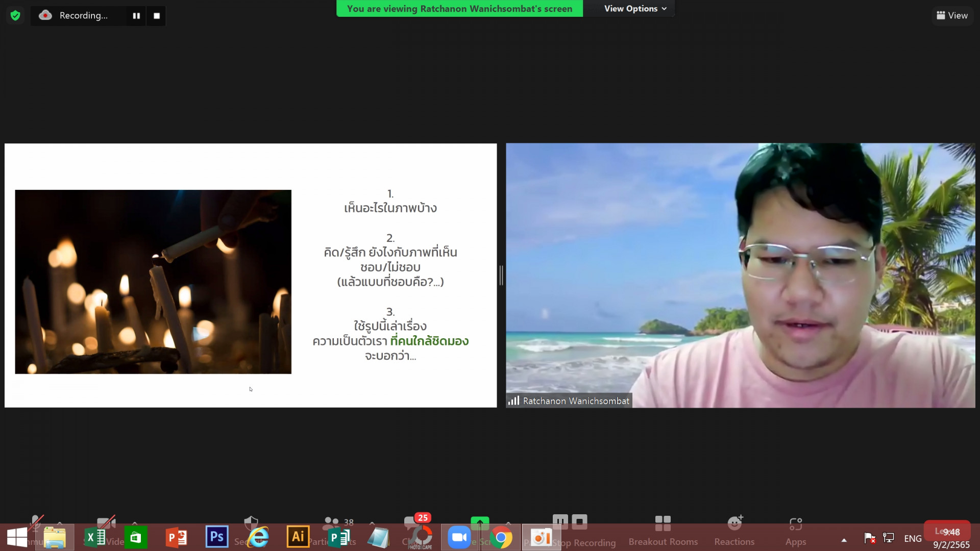This screenshot has width=980, height=551.
Task: Open Google Chrome from the taskbar
Action: pos(501,538)
